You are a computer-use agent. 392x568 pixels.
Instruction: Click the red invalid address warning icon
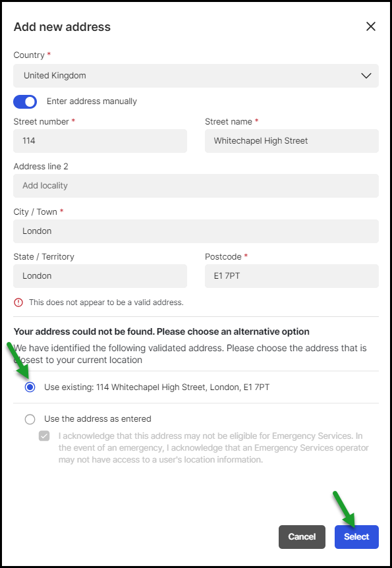pyautogui.click(x=18, y=302)
